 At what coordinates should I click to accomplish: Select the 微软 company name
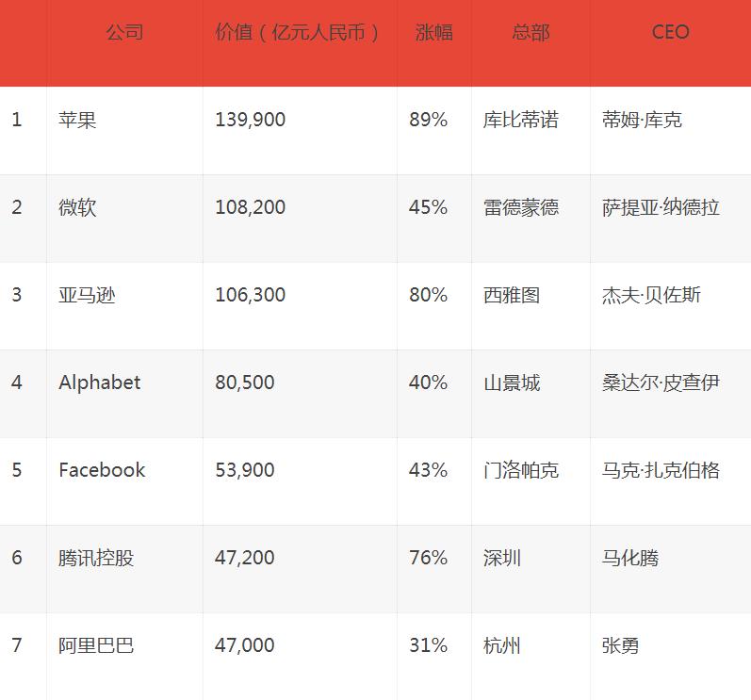coord(77,208)
